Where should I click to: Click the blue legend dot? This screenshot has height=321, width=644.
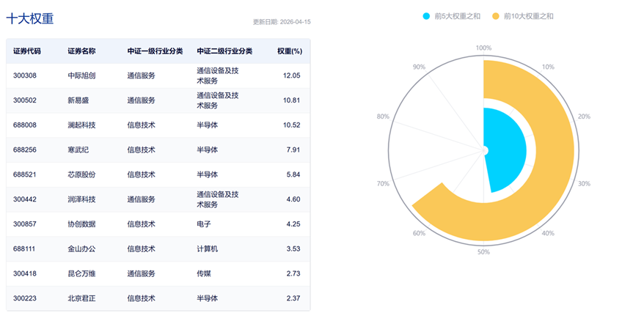tap(426, 15)
